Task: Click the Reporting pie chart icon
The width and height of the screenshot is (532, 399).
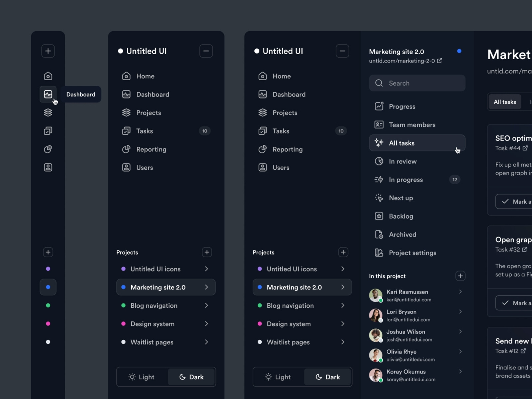Action: (x=48, y=149)
